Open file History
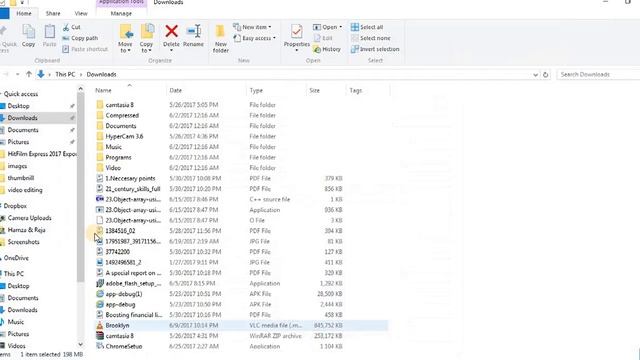The image size is (640, 360). point(327,49)
